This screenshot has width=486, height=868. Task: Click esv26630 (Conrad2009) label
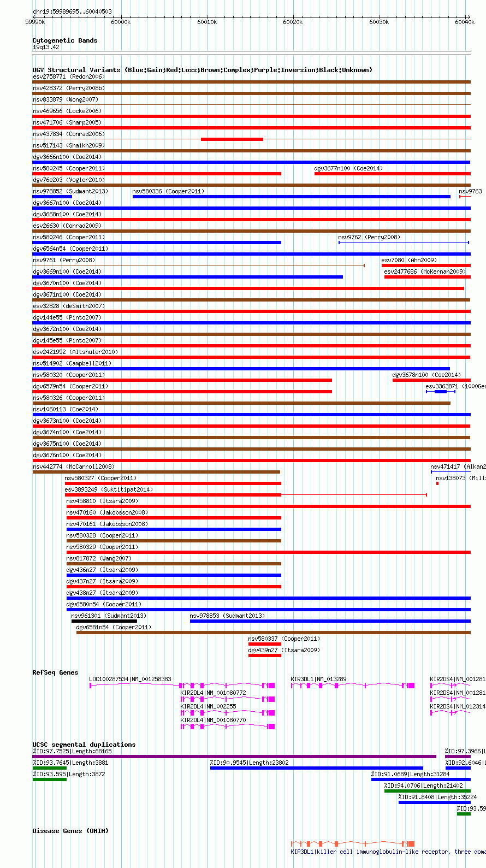point(67,226)
